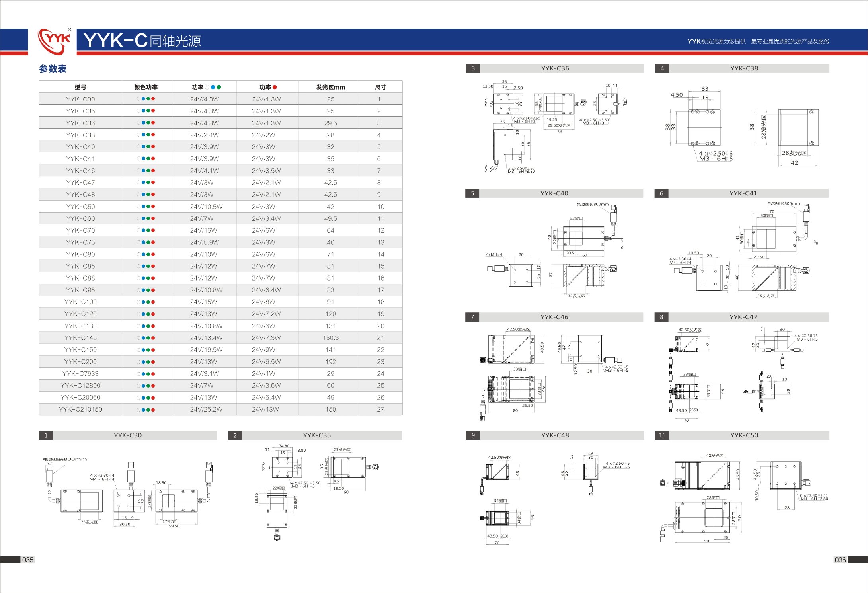Click the number 5 badge beside YYK-C40 title
Image resolution: width=868 pixels, height=593 pixels.
coord(472,193)
